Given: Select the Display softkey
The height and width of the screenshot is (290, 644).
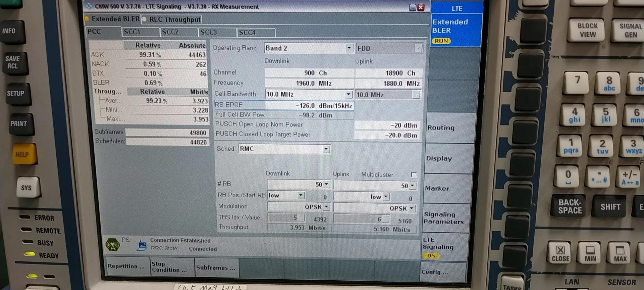Looking at the screenshot, I should 449,158.
